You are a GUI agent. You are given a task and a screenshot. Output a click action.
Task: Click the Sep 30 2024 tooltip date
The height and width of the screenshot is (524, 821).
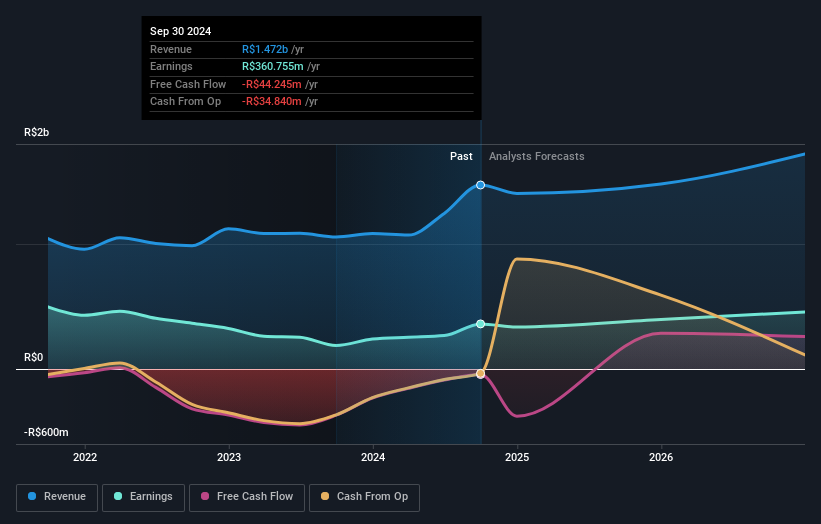tap(181, 31)
